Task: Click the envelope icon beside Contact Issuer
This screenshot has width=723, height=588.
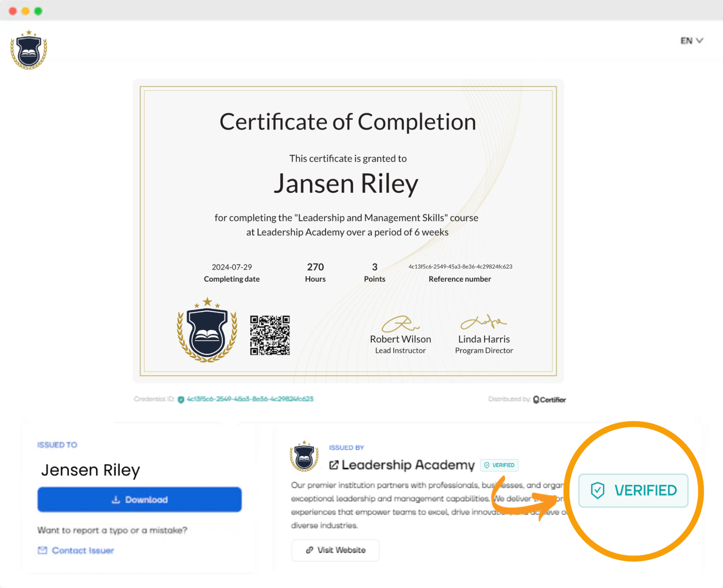Action: [x=42, y=550]
